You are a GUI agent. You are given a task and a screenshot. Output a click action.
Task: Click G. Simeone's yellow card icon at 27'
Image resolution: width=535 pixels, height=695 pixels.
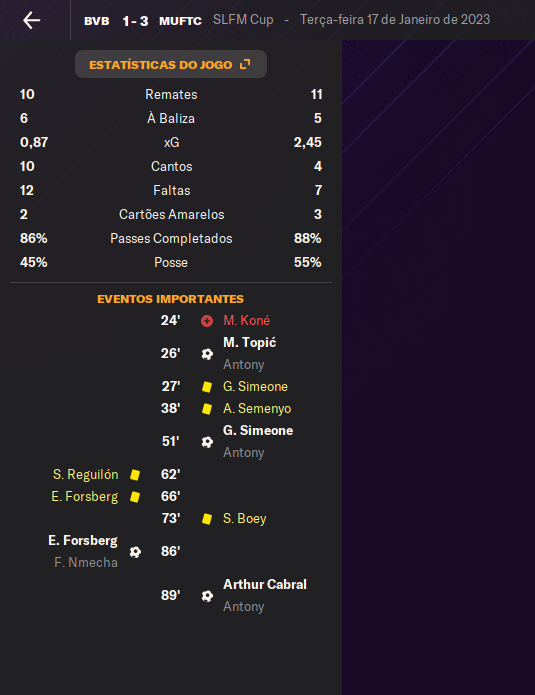[x=207, y=387]
